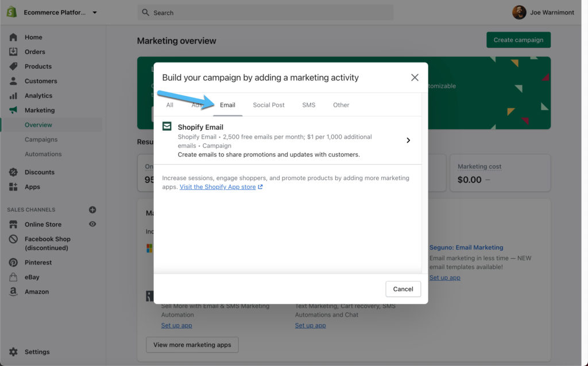Click the Online Store shop icon
Viewport: 588px width, 366px height.
pos(13,224)
